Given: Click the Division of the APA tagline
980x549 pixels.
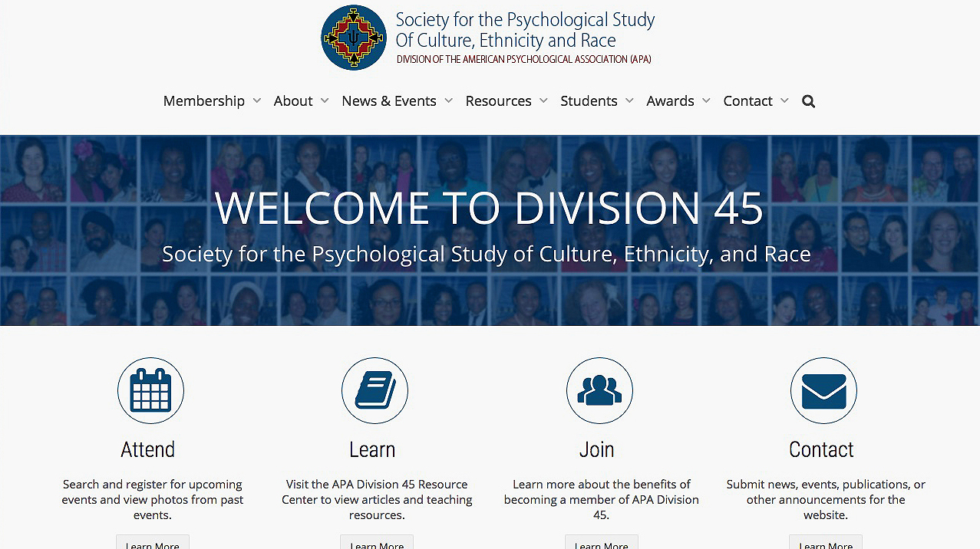Looking at the screenshot, I should 524,59.
